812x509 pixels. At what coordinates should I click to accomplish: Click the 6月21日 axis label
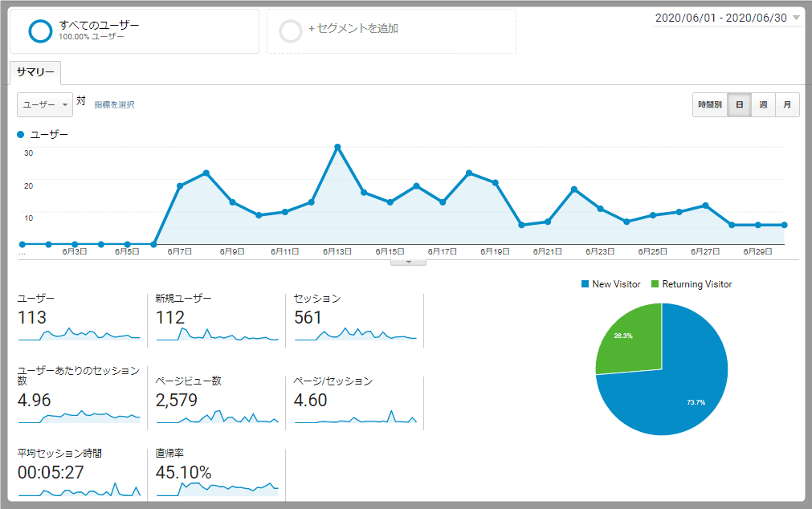(548, 251)
